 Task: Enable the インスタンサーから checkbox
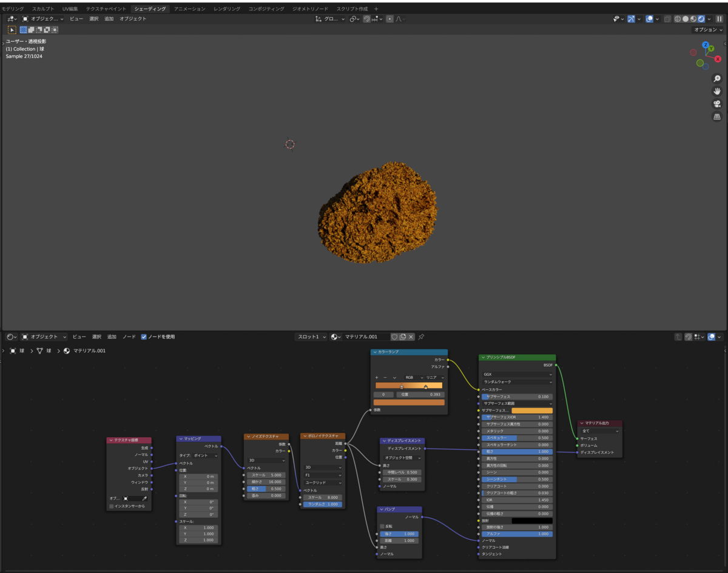pos(112,506)
